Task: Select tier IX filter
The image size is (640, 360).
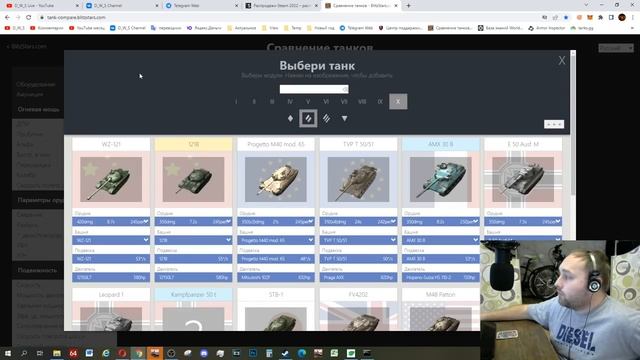Action: [x=380, y=102]
